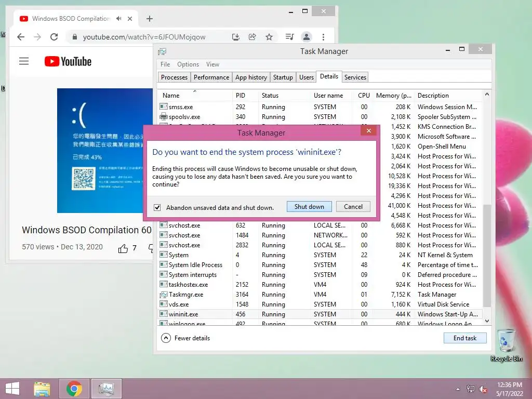Click the YouTube address bar URL
Image resolution: width=532 pixels, height=399 pixels.
click(144, 37)
